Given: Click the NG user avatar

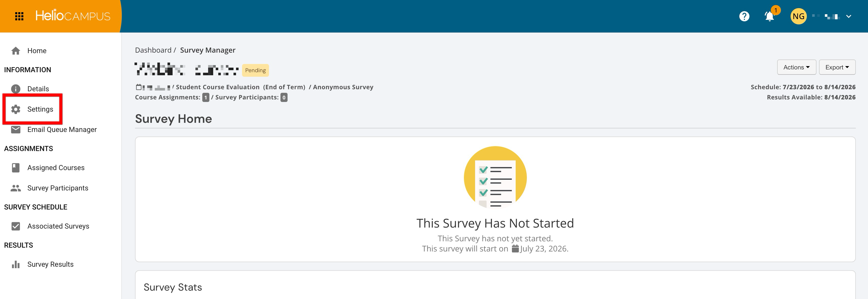Looking at the screenshot, I should tap(798, 16).
